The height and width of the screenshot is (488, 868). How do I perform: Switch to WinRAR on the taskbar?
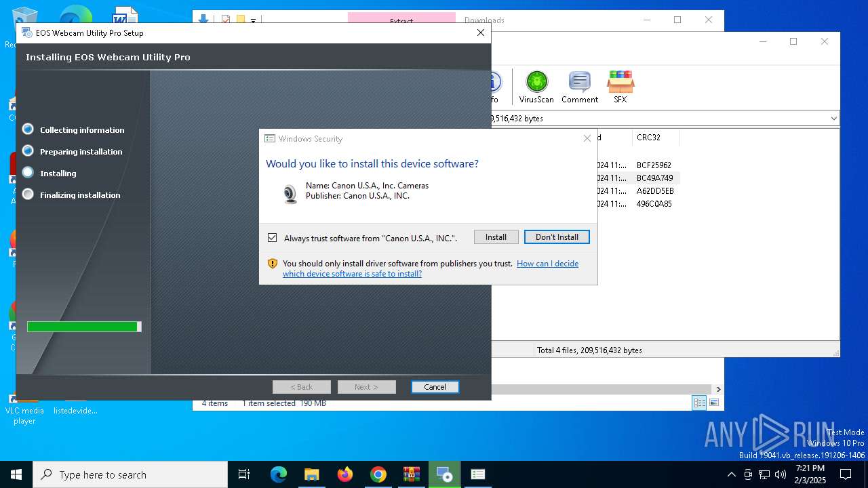[x=412, y=474]
